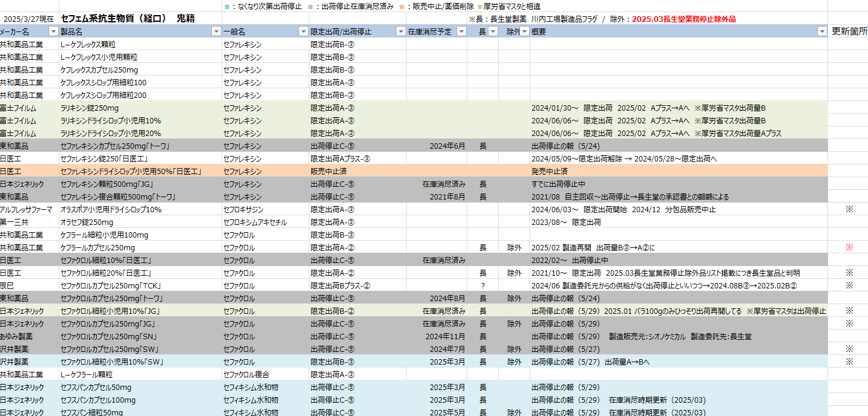Select the ケフラールカプセル250mg cell

tap(140, 247)
